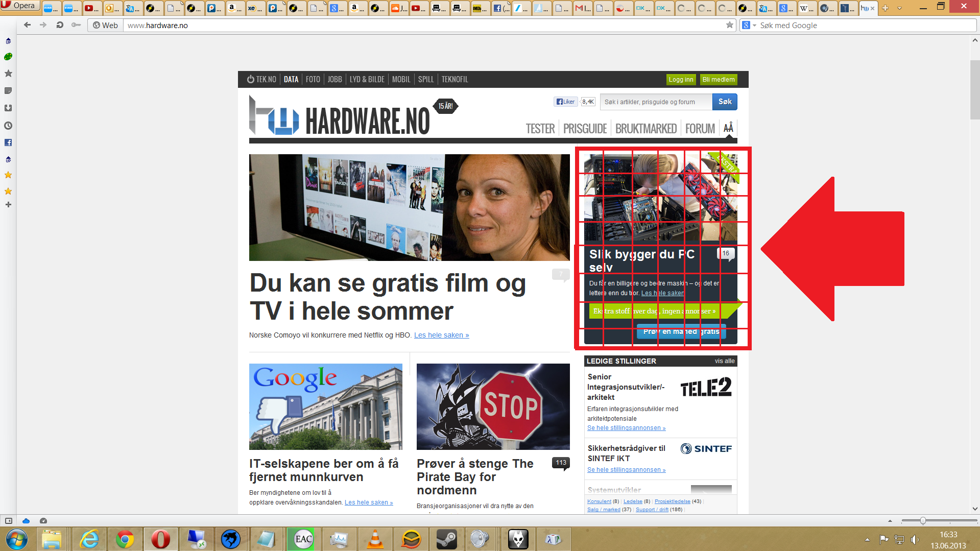This screenshot has width=980, height=551.
Task: Open the TESTER navigation link
Action: 540,129
